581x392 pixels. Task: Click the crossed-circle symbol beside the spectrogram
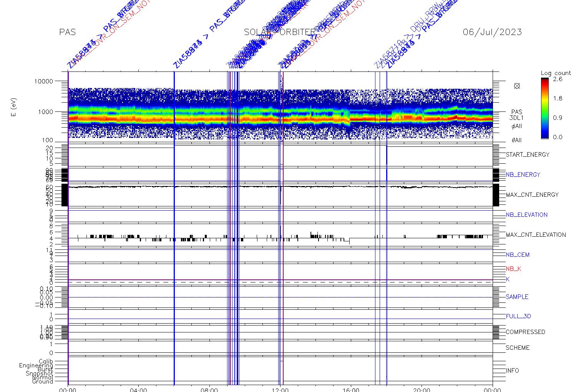[x=517, y=86]
